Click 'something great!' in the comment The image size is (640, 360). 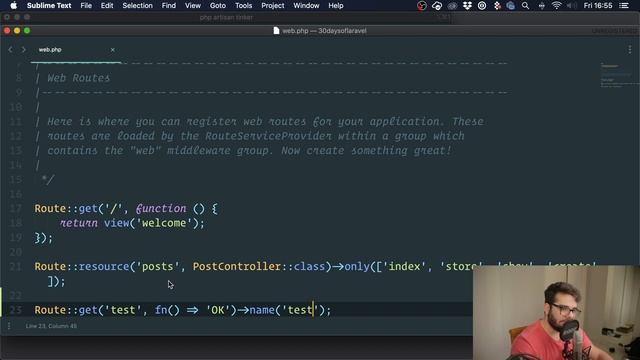(x=401, y=151)
